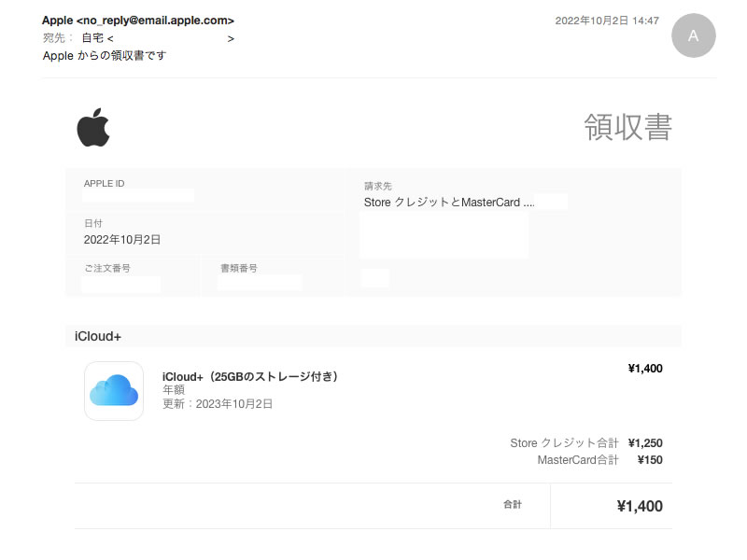The width and height of the screenshot is (747, 560).
Task: Click the APPLE ID label
Action: click(x=104, y=184)
